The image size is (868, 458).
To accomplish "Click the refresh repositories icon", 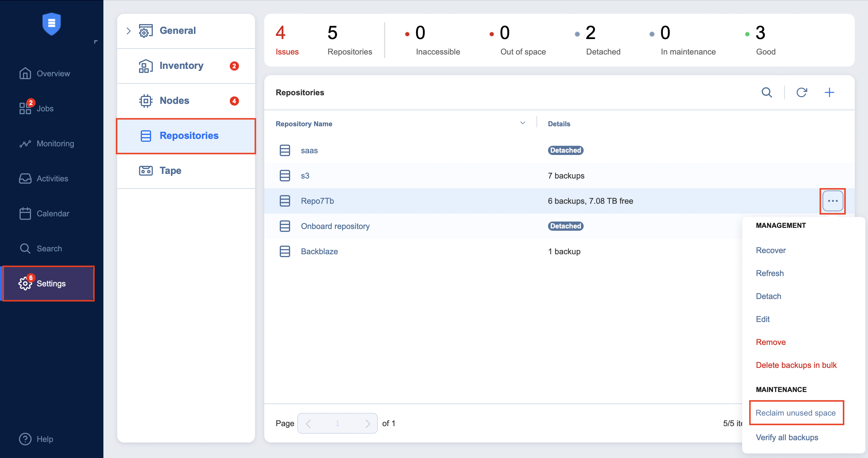I will pos(801,92).
